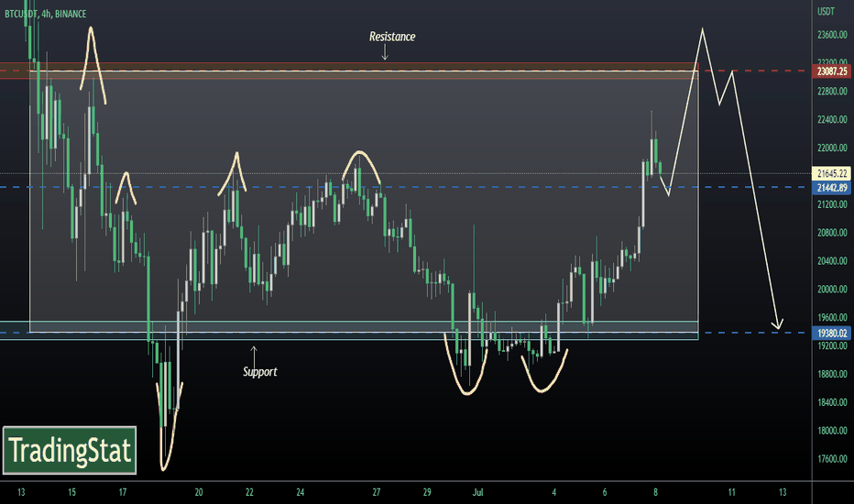Click the date label 29 on time axis
854x504 pixels.
pos(427,493)
